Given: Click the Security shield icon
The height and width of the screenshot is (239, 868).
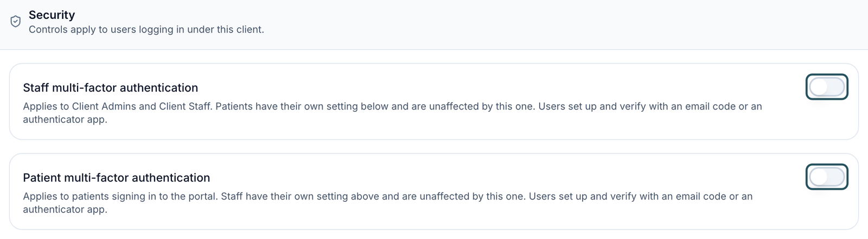Looking at the screenshot, I should point(16,22).
